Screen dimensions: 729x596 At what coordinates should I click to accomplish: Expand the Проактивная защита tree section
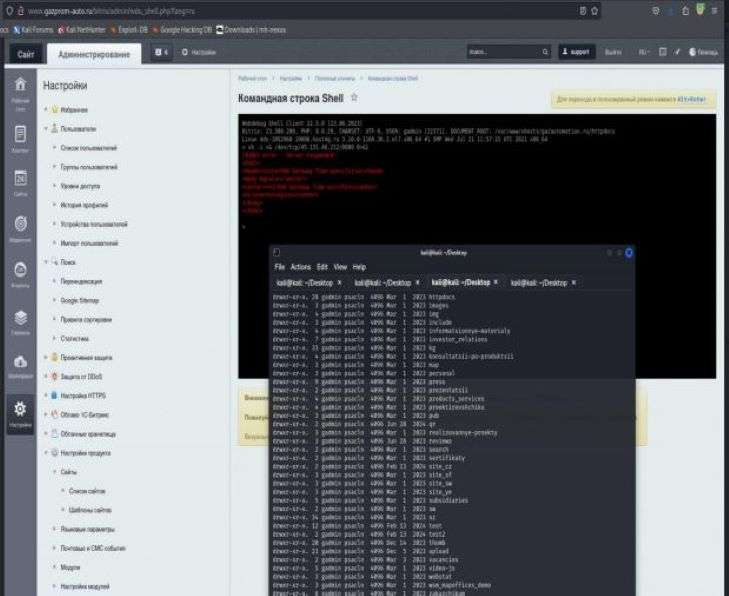[x=45, y=357]
